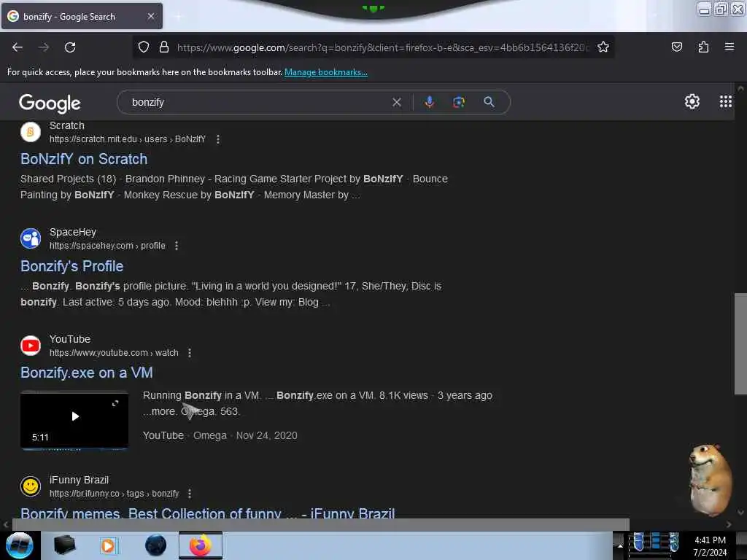Open the Windows Start menu

(x=19, y=545)
